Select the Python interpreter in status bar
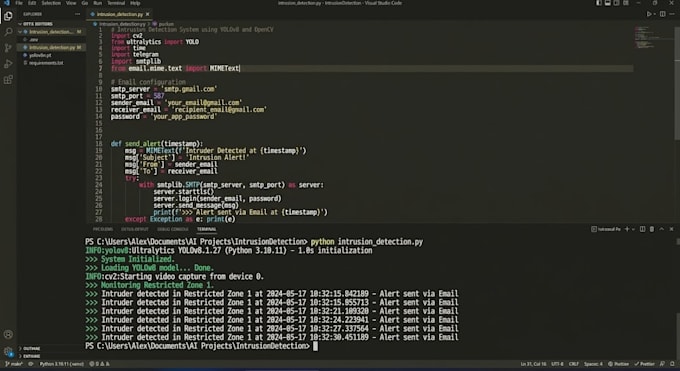Screen dimensions: 680x371 pyautogui.click(x=62, y=364)
